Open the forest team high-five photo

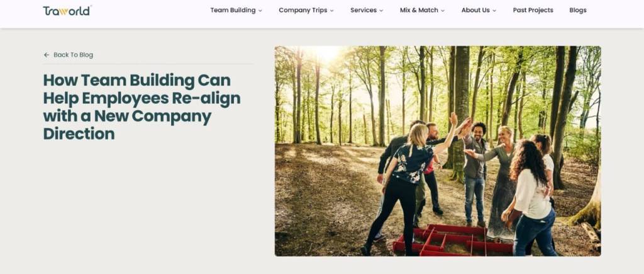coord(438,151)
